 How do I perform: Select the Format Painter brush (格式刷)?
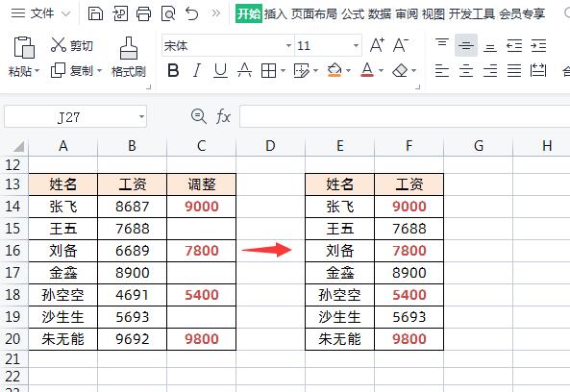(x=129, y=57)
